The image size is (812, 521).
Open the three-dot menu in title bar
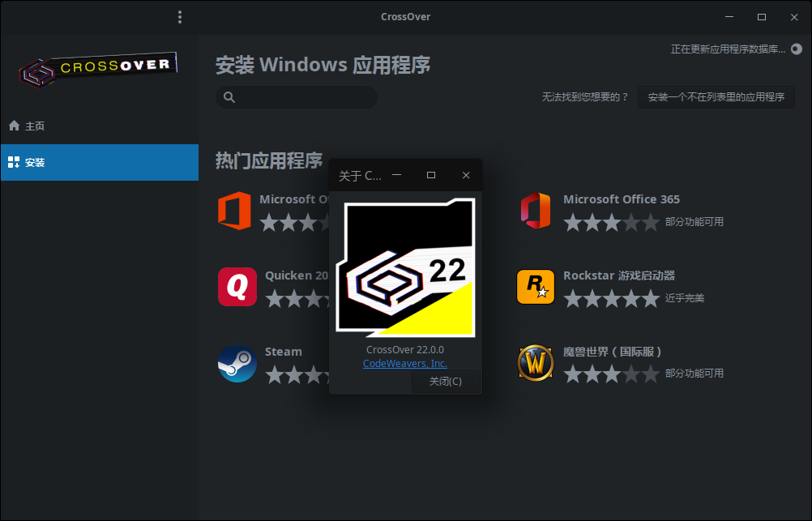point(180,17)
